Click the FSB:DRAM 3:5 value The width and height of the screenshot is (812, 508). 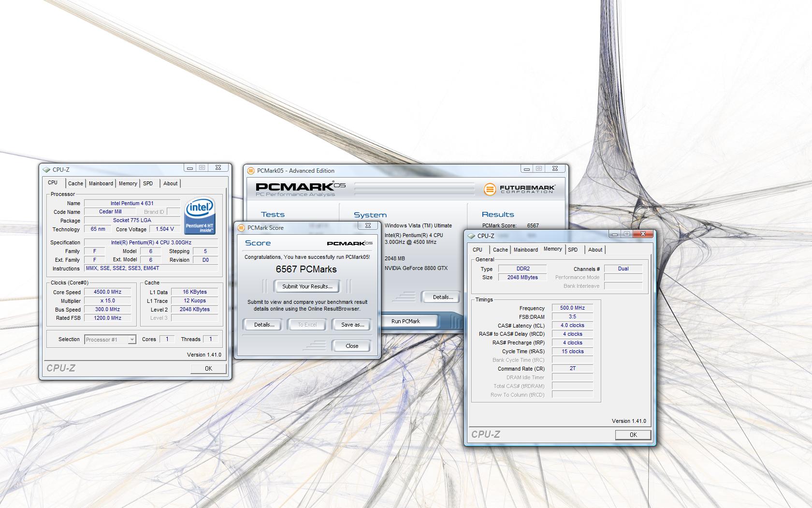572,317
